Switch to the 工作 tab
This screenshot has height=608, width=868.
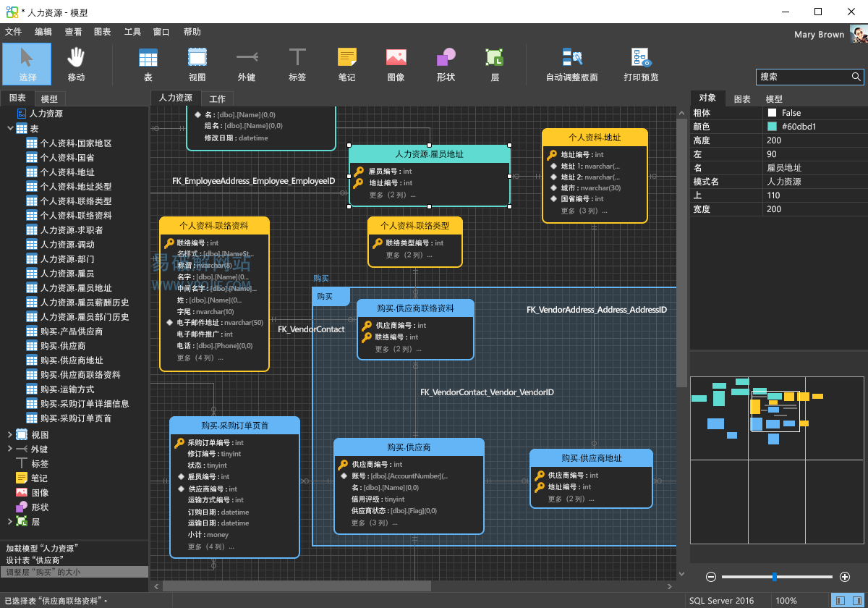tap(217, 99)
